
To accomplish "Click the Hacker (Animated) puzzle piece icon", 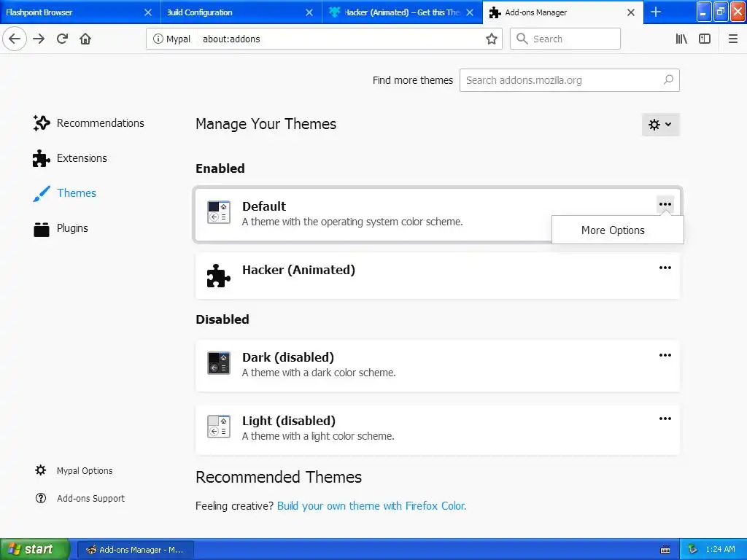I will click(x=219, y=275).
